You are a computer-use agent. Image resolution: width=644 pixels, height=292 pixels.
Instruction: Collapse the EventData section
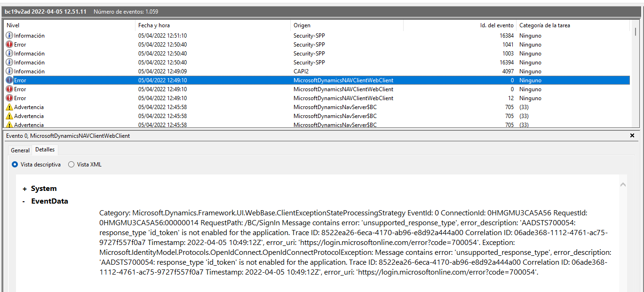[23, 201]
